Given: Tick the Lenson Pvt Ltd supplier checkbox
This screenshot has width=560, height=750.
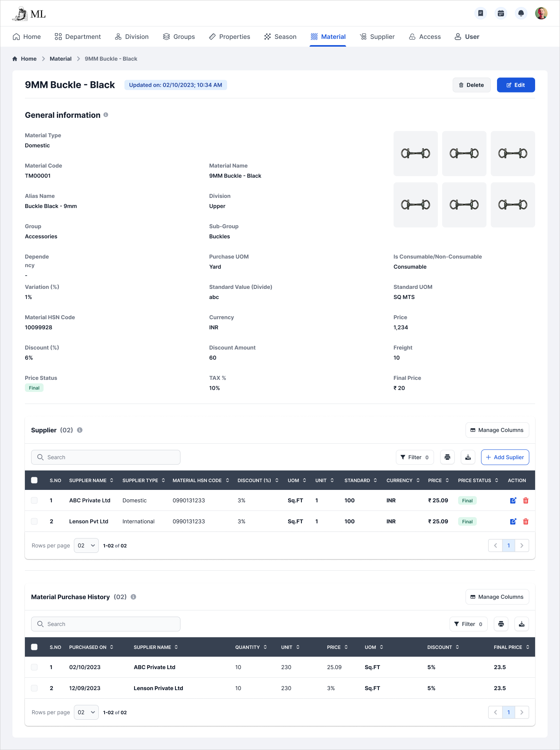Looking at the screenshot, I should click(34, 521).
